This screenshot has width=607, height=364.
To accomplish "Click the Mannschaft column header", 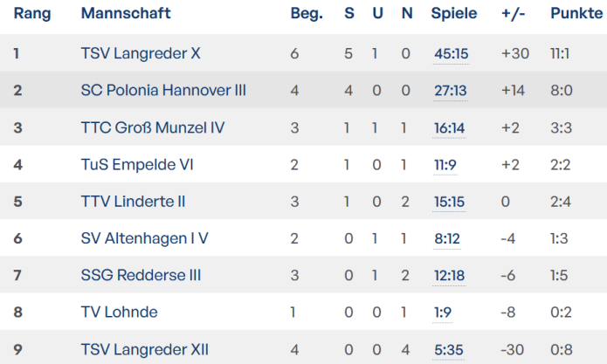I will [125, 14].
